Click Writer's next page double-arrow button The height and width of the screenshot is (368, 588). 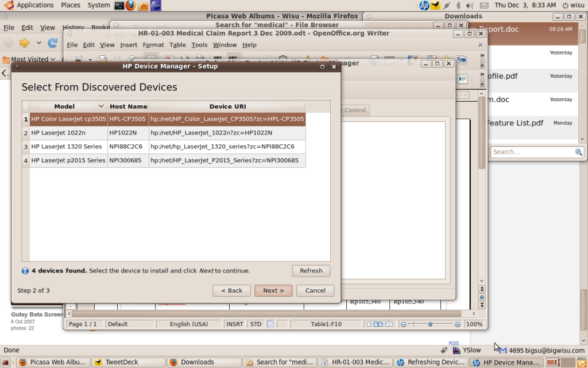[x=482, y=305]
